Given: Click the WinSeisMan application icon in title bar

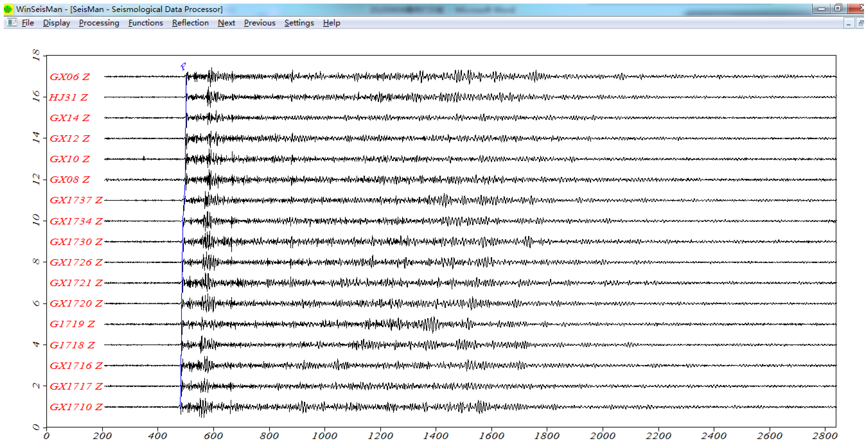Looking at the screenshot, I should [x=8, y=9].
